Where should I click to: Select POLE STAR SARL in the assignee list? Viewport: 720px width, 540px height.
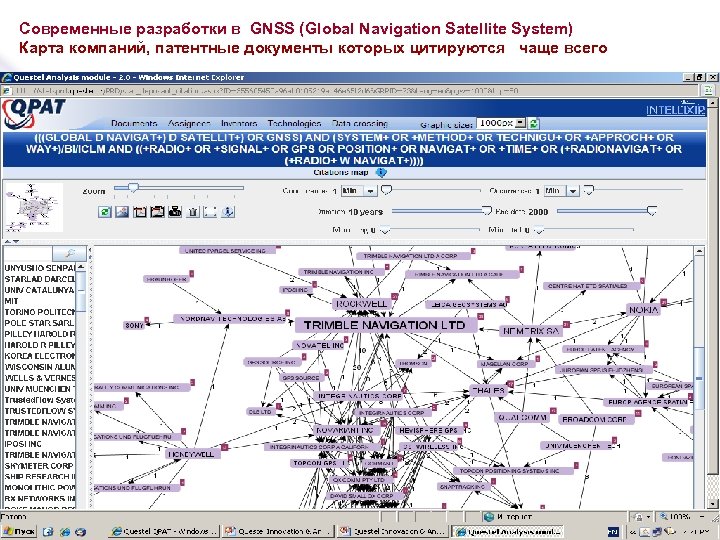click(39, 323)
